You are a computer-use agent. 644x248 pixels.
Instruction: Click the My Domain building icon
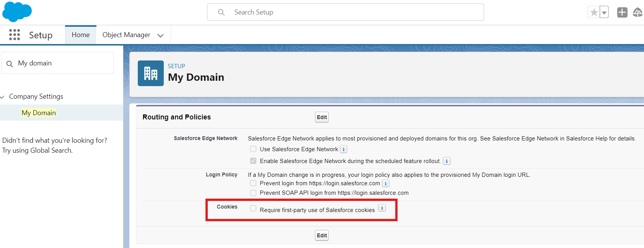tap(151, 73)
